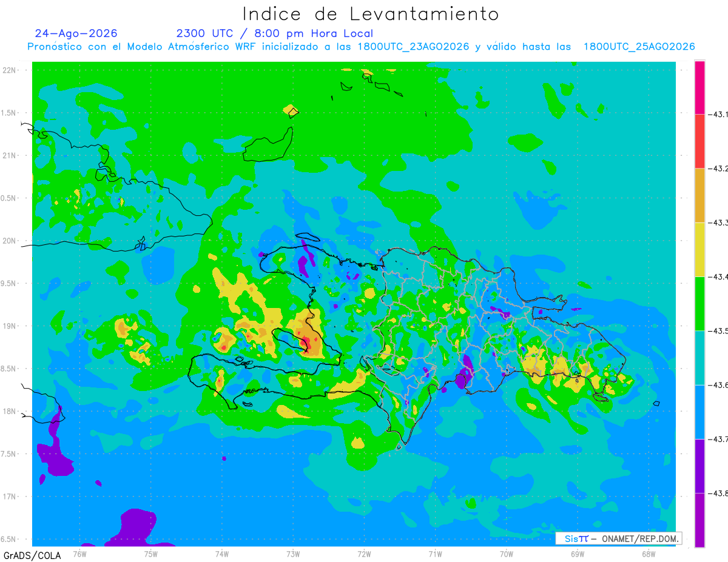Click the title 'Indice de Levantamiento'
Image resolution: width=728 pixels, height=562 pixels.
[x=371, y=14]
